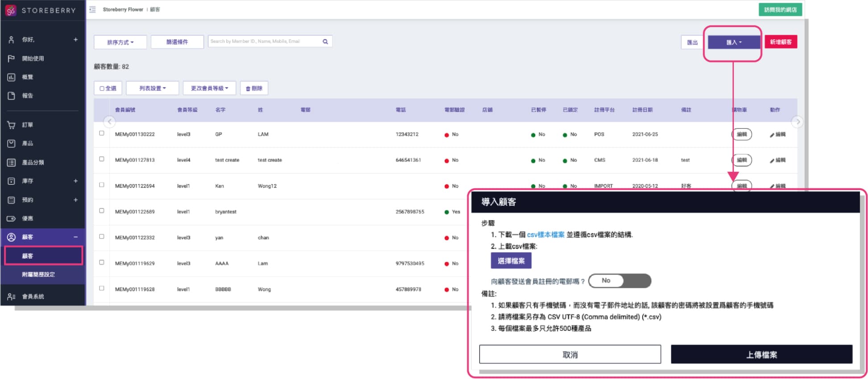Click name cell bryantest
Viewport: 868px width, 379px height.
pyautogui.click(x=226, y=212)
